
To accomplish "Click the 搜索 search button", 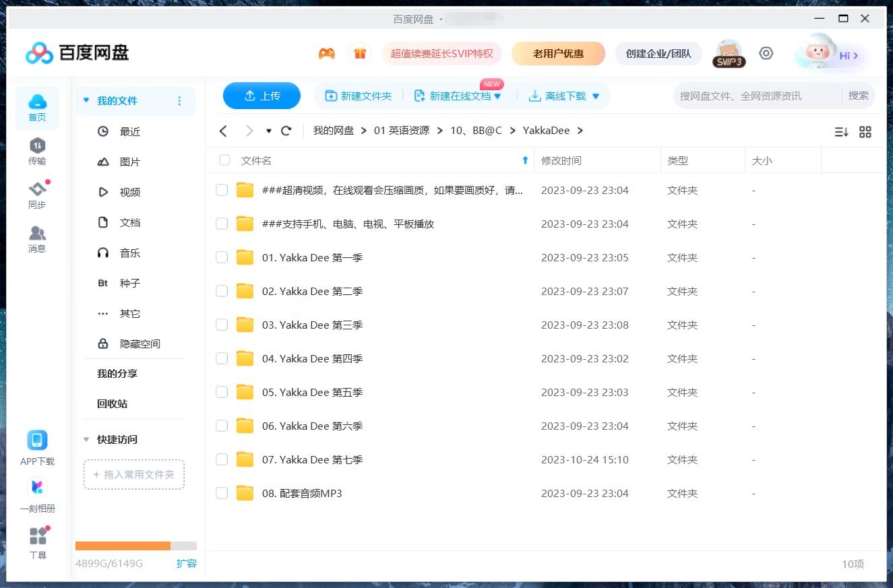I will tap(859, 96).
